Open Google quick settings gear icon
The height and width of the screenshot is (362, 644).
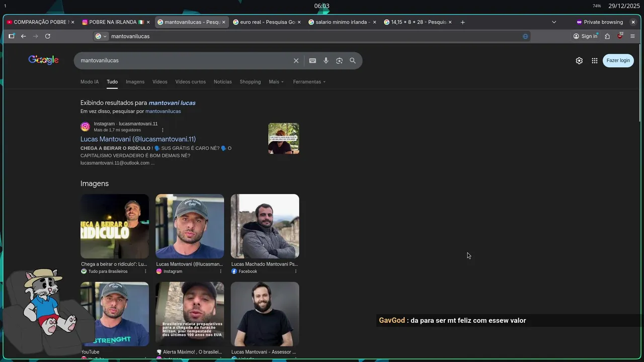coord(579,60)
